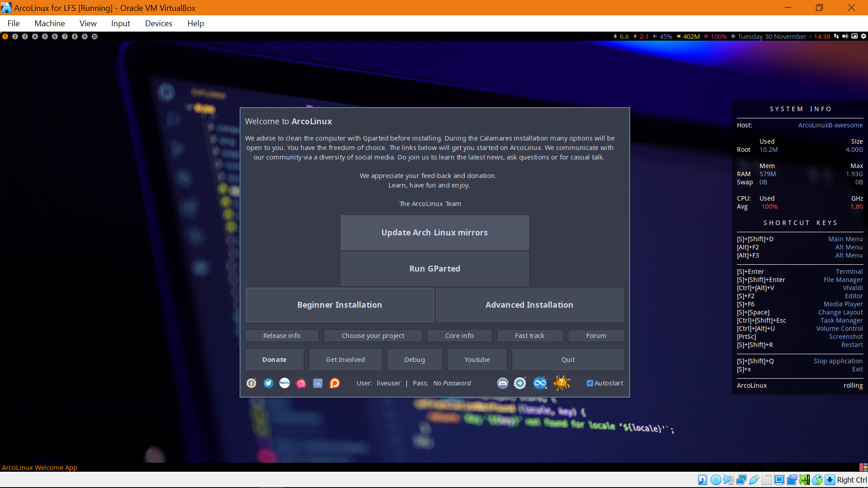Image resolution: width=868 pixels, height=488 pixels.
Task: Switch to workspace tag 4
Action: (x=35, y=37)
